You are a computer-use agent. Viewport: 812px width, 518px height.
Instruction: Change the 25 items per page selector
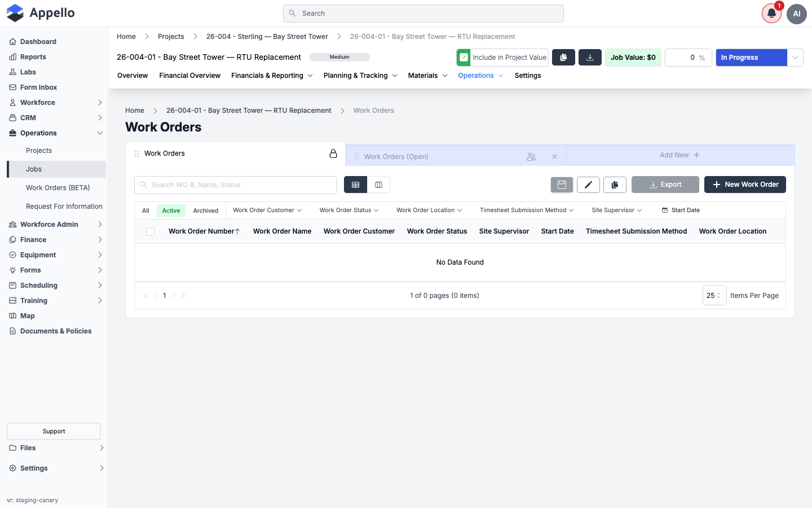pos(714,296)
